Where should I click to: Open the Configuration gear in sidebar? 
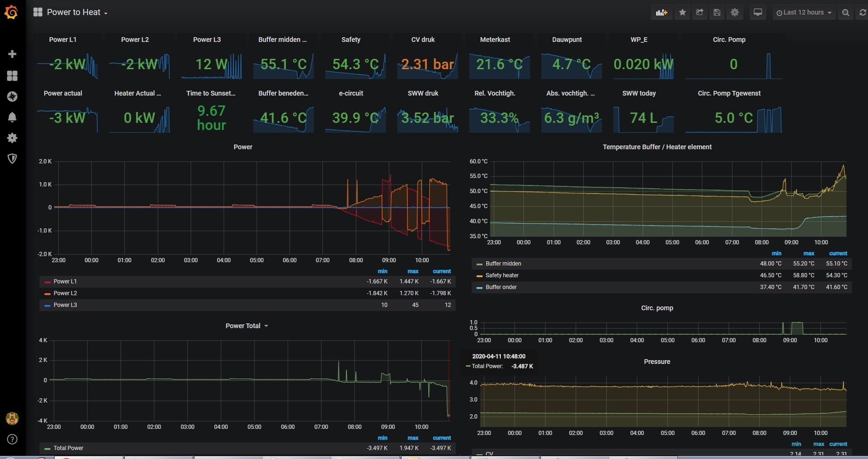pyautogui.click(x=12, y=138)
